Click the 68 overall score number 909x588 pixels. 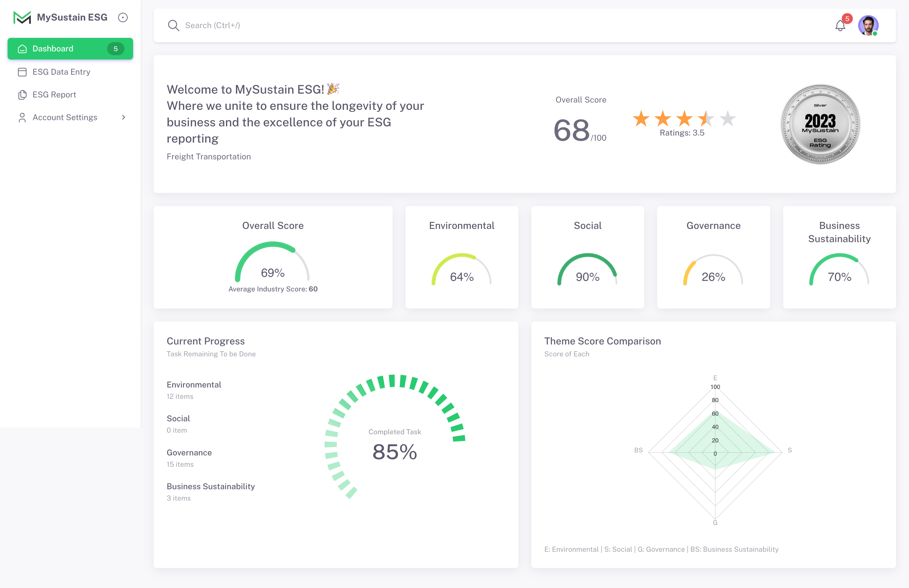pos(572,131)
